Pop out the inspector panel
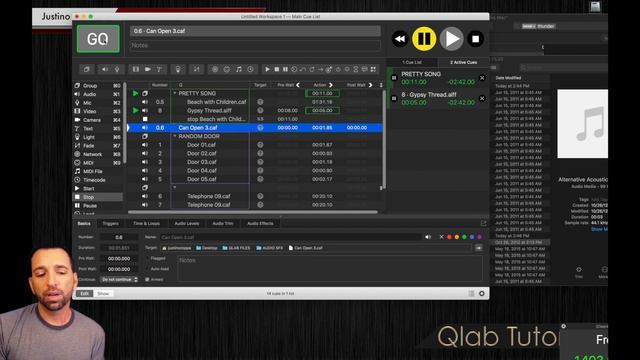 pos(484,223)
